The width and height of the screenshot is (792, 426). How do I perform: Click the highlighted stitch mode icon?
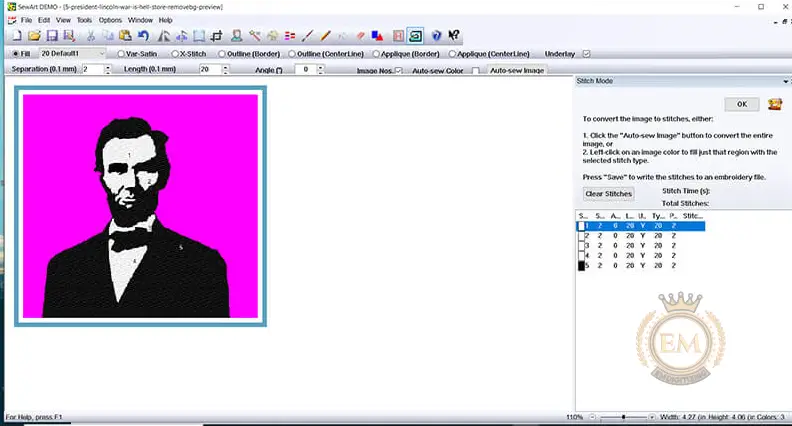click(x=416, y=36)
